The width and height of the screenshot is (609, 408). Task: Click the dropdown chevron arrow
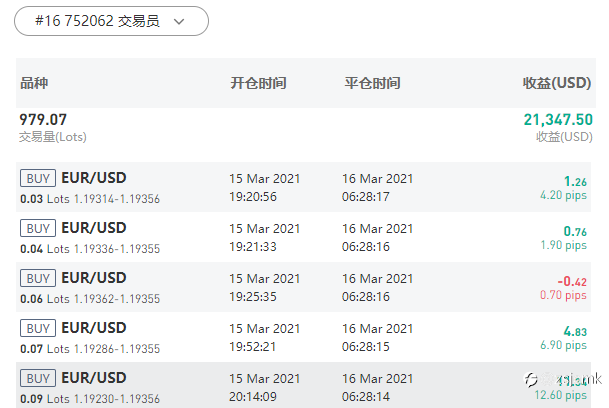pos(179,21)
